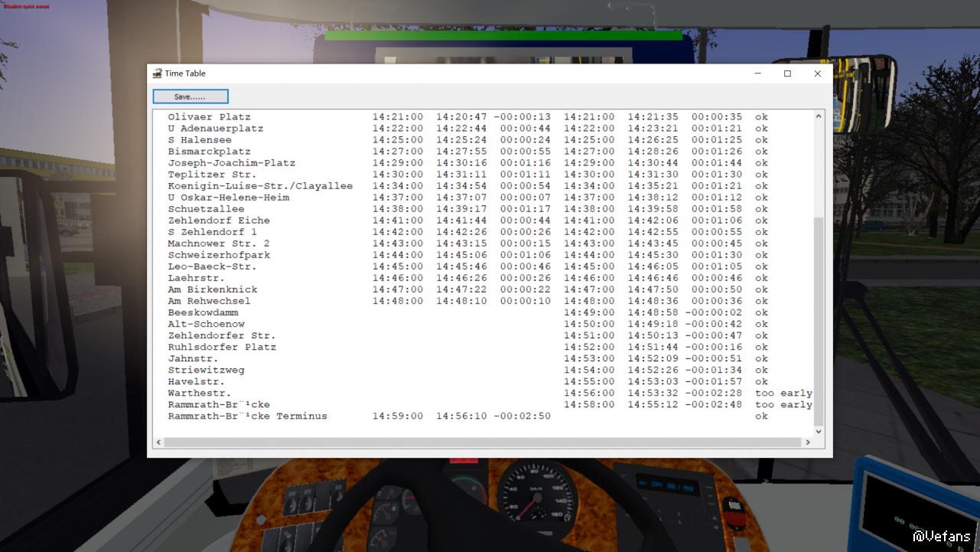This screenshot has width=980, height=552.
Task: Click the horizontal scrollbar left arrow
Action: pyautogui.click(x=159, y=443)
